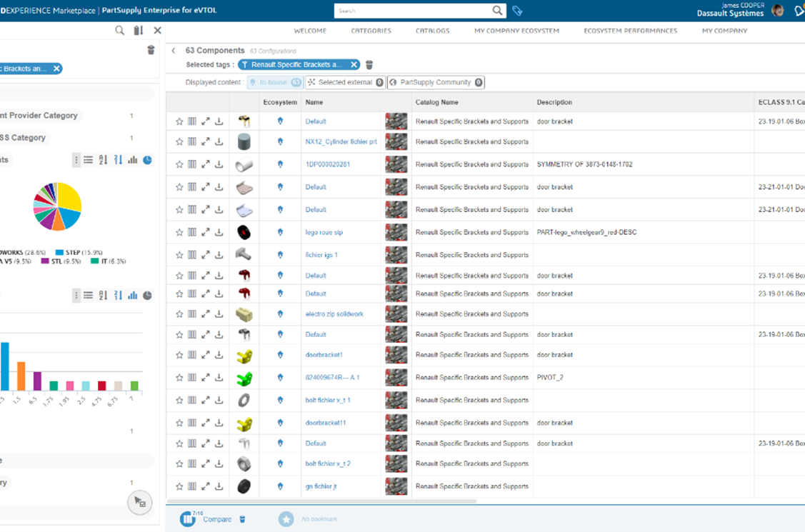This screenshot has width=805, height=532.
Task: Click the trash icon beside Selected tags
Action: pyautogui.click(x=369, y=65)
